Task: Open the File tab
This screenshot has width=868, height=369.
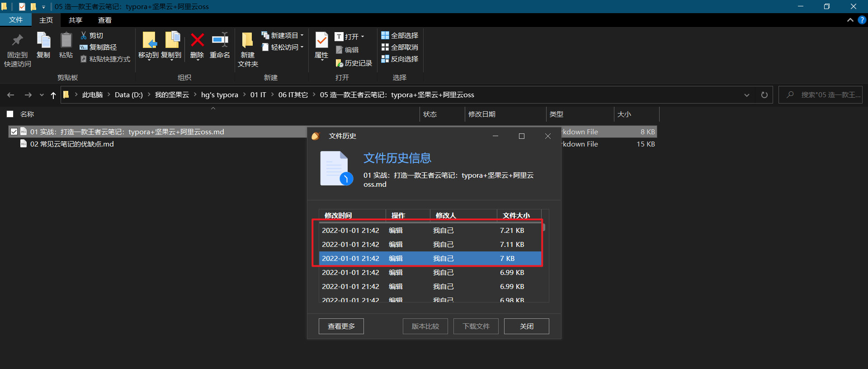Action: pos(16,20)
